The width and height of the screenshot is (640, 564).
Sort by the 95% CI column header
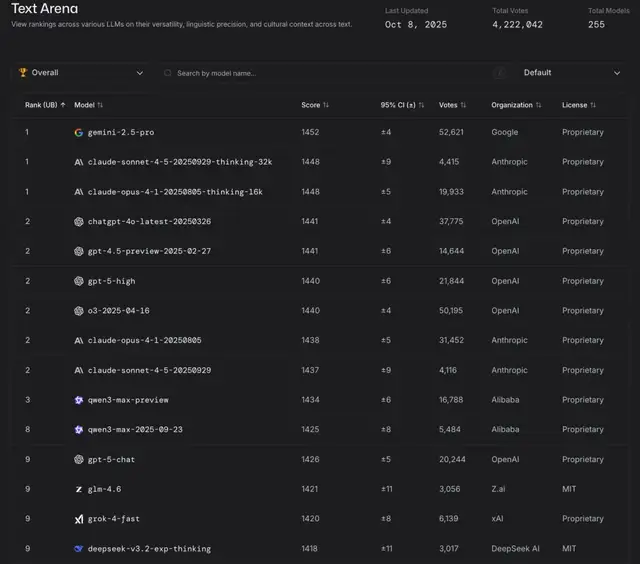[402, 105]
